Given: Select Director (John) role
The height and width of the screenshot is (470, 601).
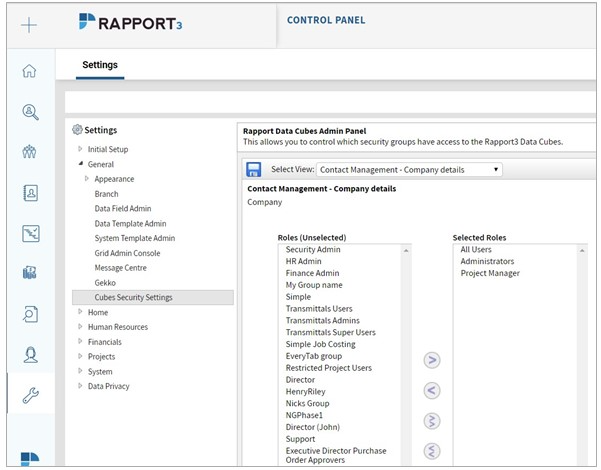Looking at the screenshot, I should [x=313, y=427].
